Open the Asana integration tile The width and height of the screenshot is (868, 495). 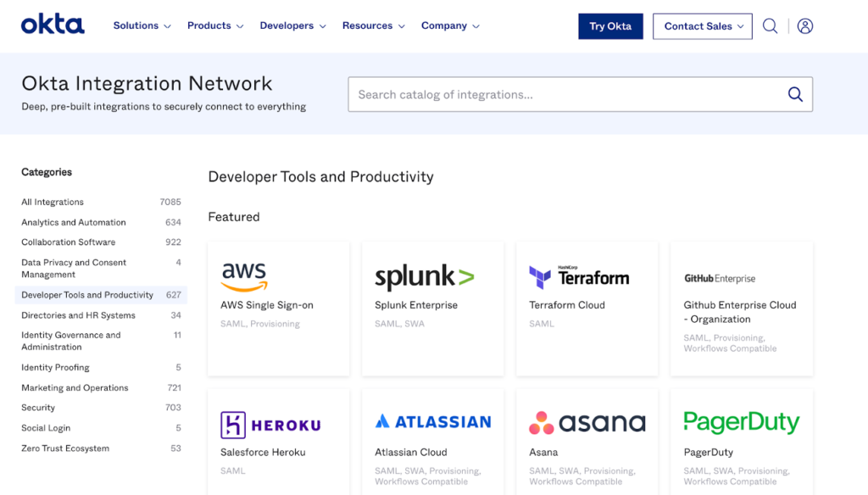tap(587, 421)
